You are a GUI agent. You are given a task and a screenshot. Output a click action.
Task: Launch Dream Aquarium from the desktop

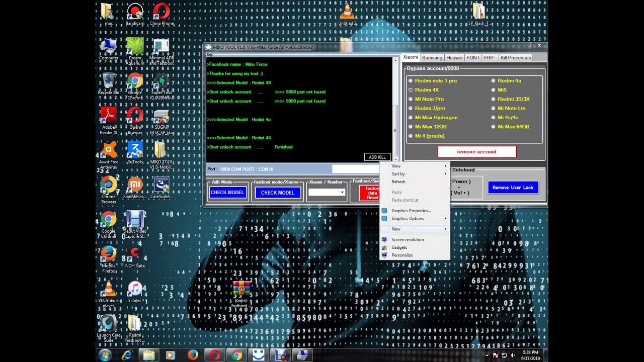(135, 51)
